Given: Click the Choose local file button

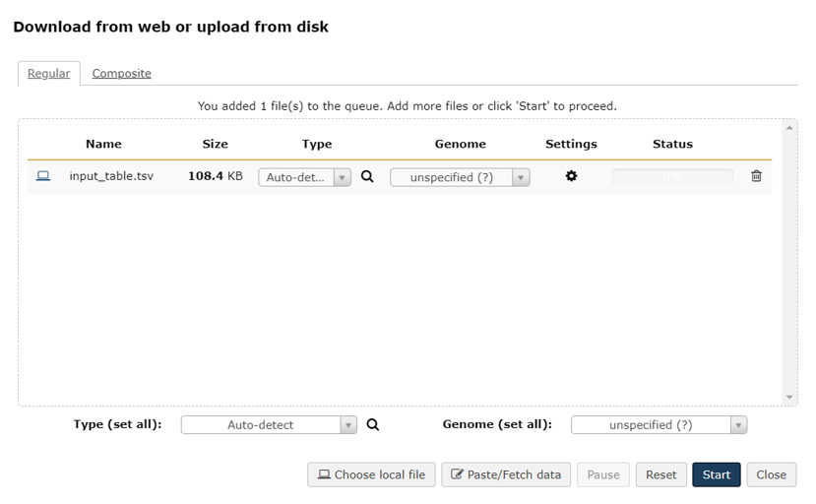Looking at the screenshot, I should (x=371, y=474).
